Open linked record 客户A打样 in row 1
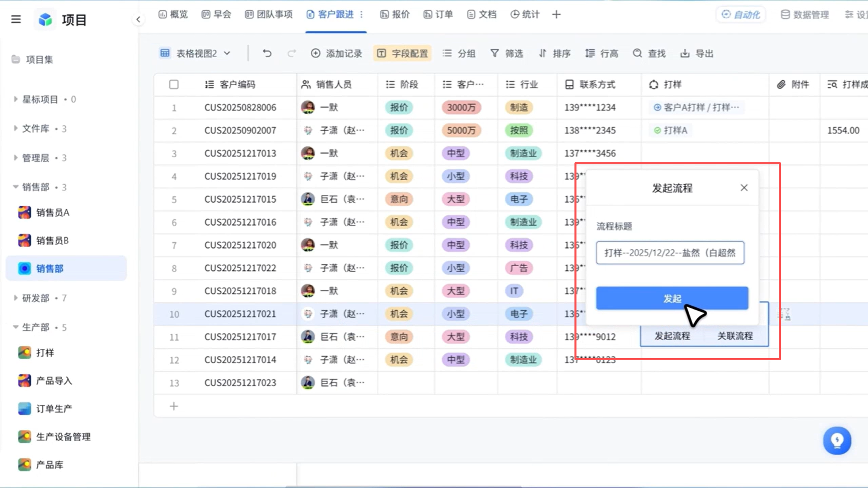Viewport: 868px width, 488px height. tap(696, 107)
